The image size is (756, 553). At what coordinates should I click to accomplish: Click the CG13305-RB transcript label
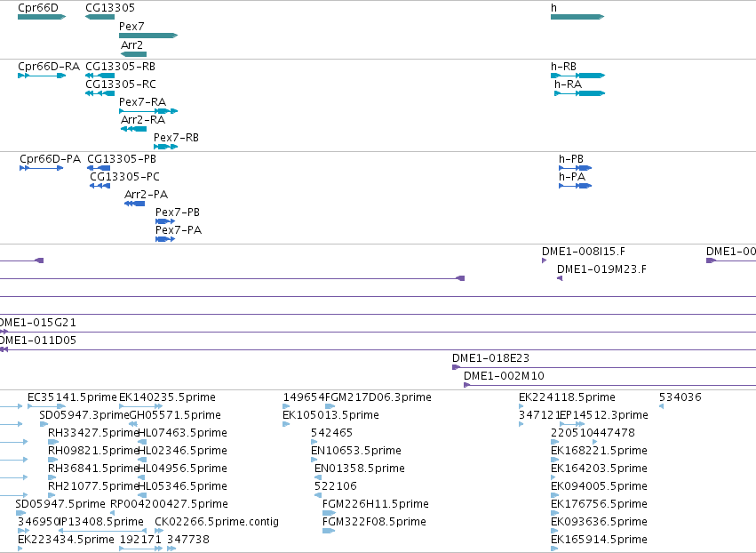(x=121, y=67)
